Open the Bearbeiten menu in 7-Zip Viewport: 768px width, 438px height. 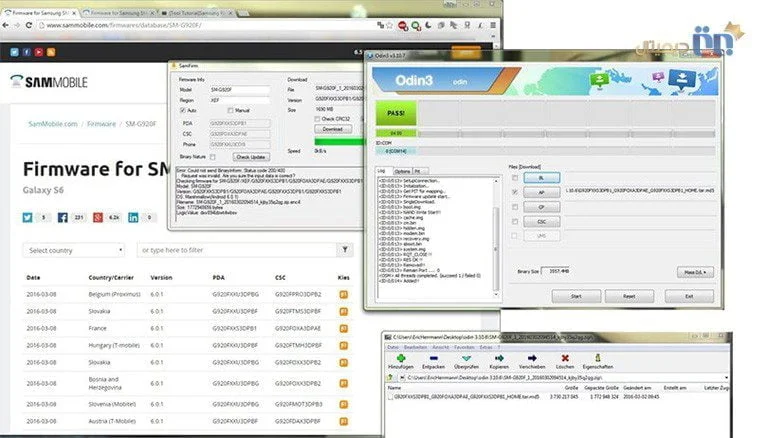point(415,347)
